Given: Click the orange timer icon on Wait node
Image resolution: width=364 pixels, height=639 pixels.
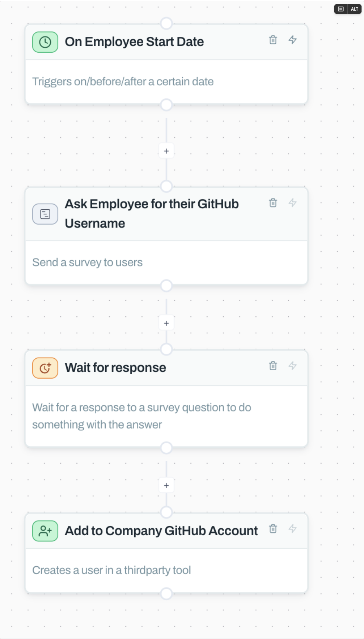Looking at the screenshot, I should 45,368.
